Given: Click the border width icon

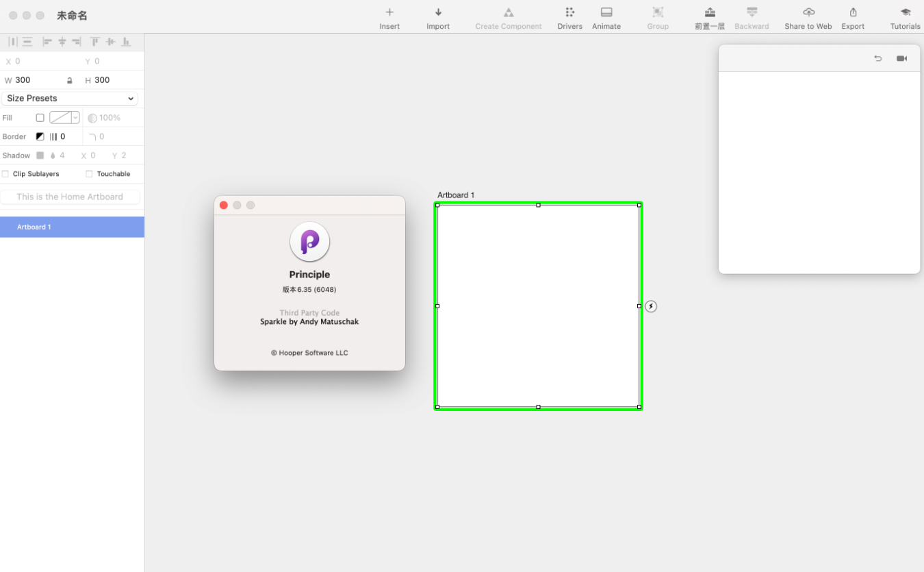Looking at the screenshot, I should coord(53,136).
